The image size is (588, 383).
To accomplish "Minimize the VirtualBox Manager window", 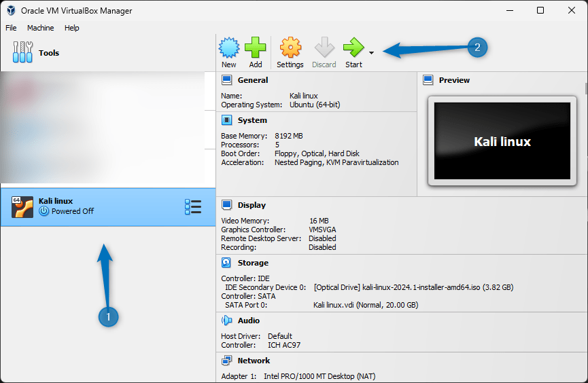I will 510,10.
